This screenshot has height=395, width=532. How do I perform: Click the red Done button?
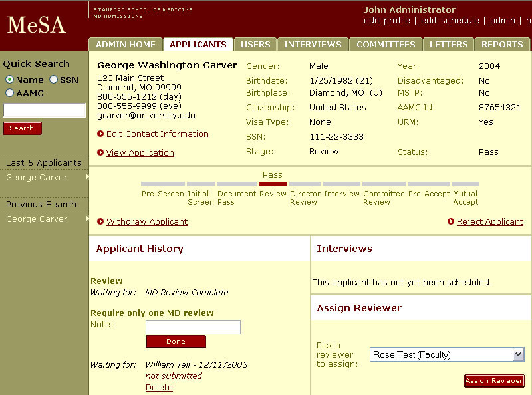coord(176,342)
